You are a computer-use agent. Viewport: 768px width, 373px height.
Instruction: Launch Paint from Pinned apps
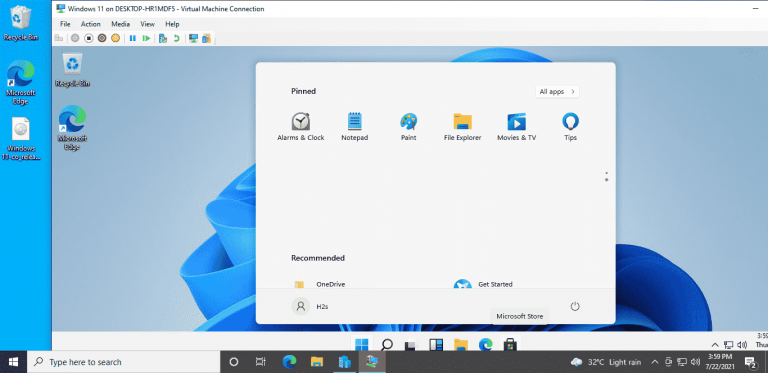click(x=408, y=127)
